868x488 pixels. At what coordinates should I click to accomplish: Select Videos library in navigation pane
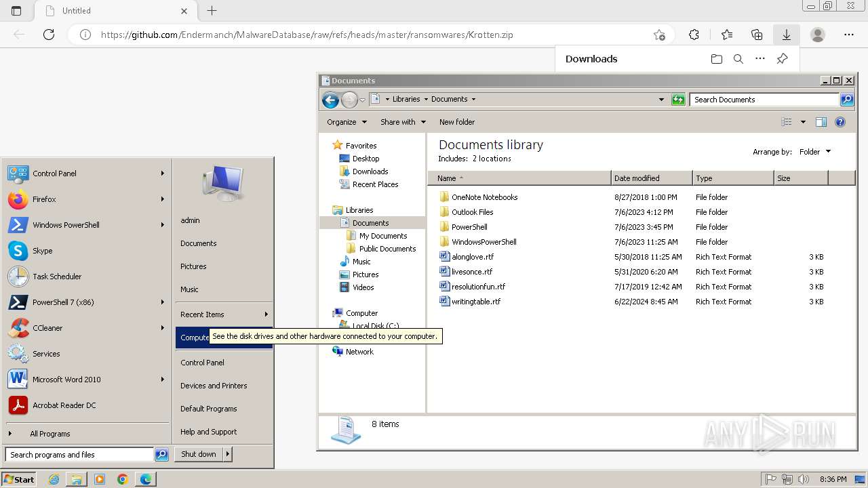pos(363,287)
